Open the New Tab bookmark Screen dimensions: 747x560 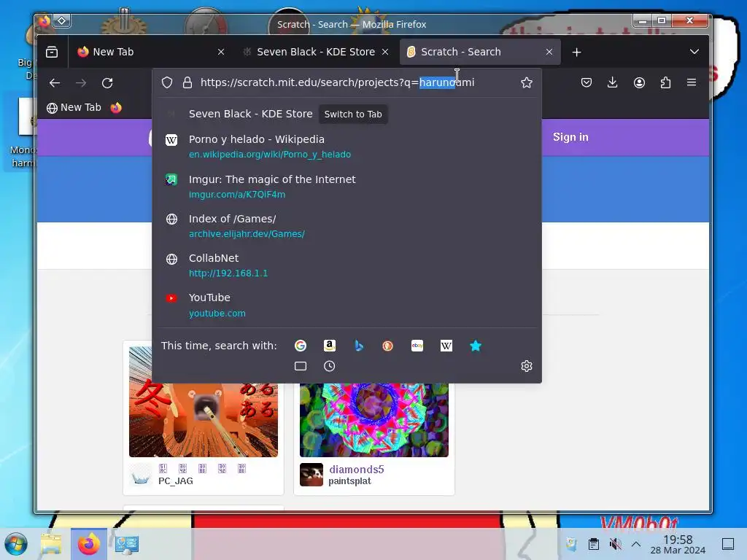coord(74,108)
